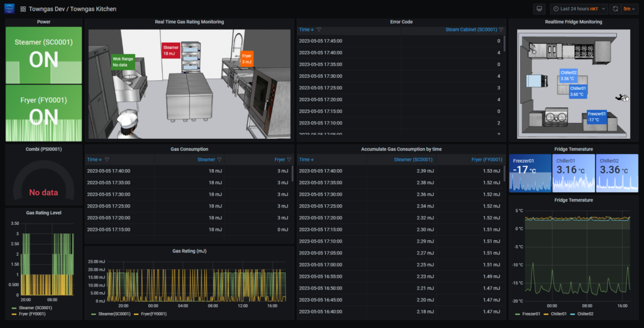Viewport: 644px width, 328px height.
Task: Click the refresh dashboard icon
Action: pos(615,9)
